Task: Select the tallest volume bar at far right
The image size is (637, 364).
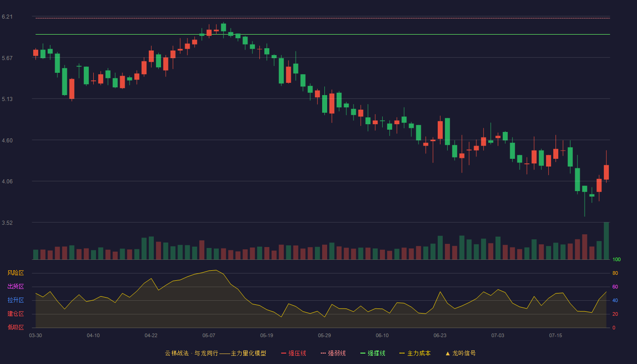Action: [606, 241]
